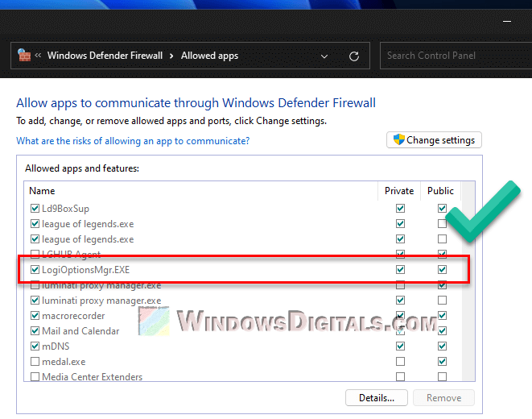Select the medal.exe row text
The image size is (532, 419).
64,362
